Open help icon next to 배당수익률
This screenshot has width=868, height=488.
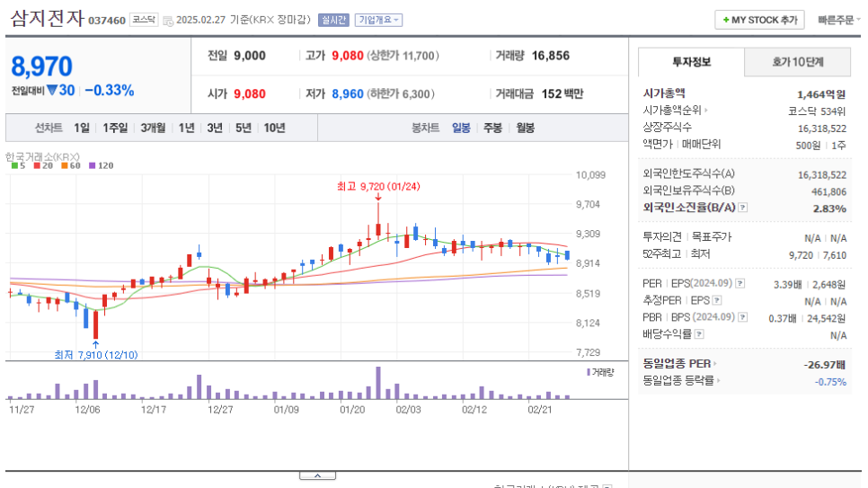point(699,334)
